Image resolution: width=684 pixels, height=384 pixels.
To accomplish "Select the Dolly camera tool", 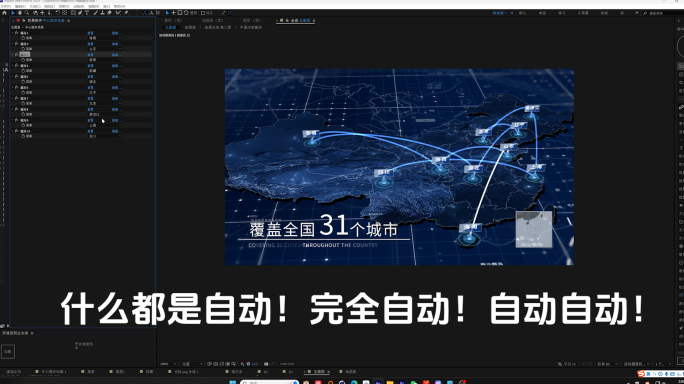I will coord(49,13).
